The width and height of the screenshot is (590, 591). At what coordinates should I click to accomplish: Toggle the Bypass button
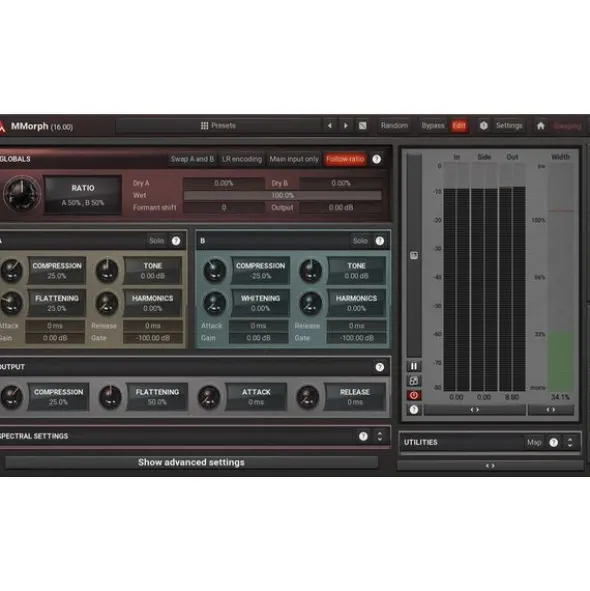point(433,126)
